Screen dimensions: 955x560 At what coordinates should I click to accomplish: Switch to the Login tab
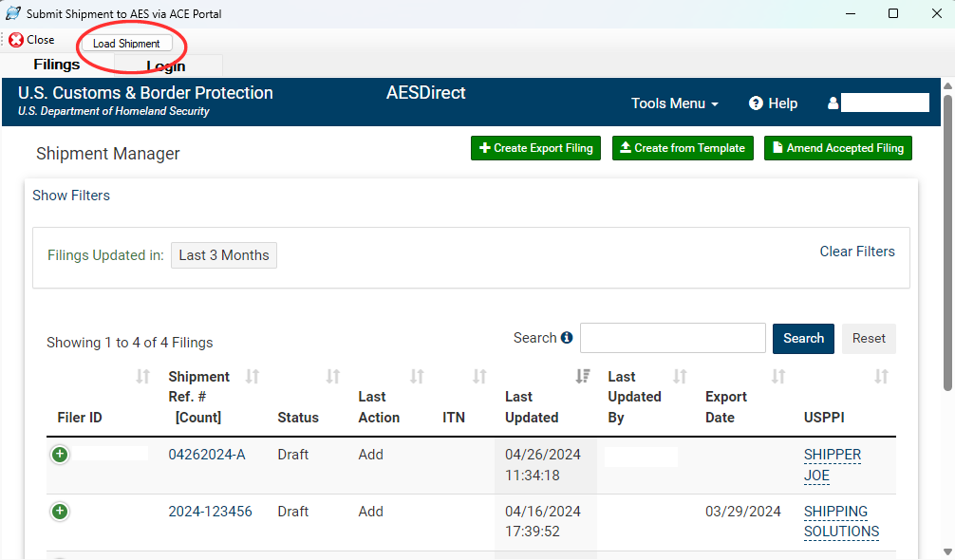coord(166,65)
